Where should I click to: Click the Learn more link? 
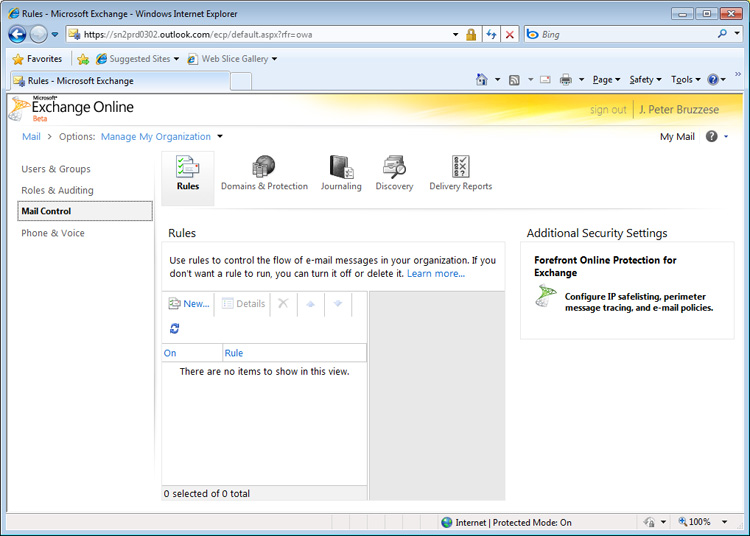pos(435,274)
